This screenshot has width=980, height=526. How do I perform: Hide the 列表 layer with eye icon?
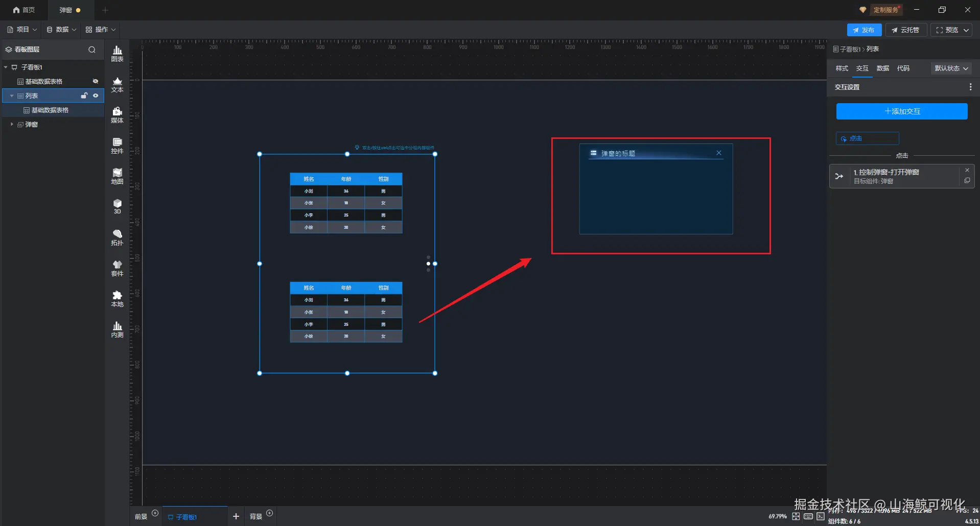click(96, 95)
